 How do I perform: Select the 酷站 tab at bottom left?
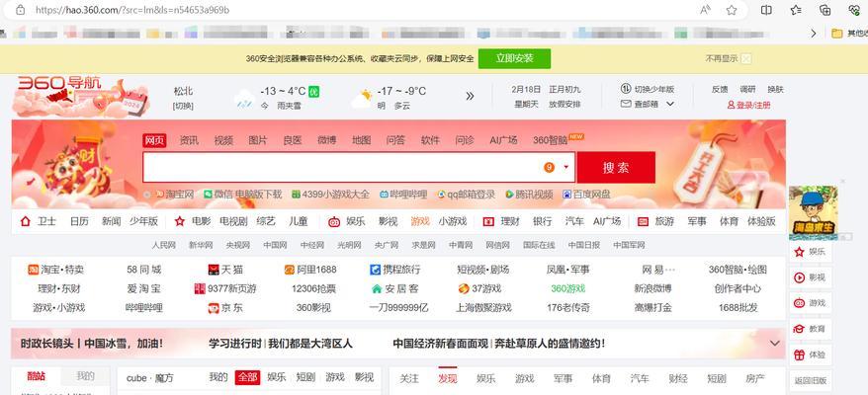(37, 376)
